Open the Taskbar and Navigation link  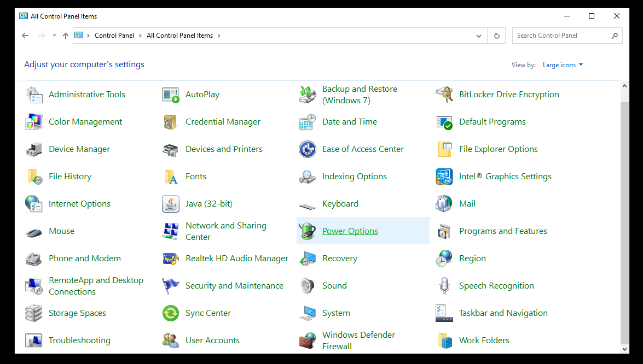point(503,313)
